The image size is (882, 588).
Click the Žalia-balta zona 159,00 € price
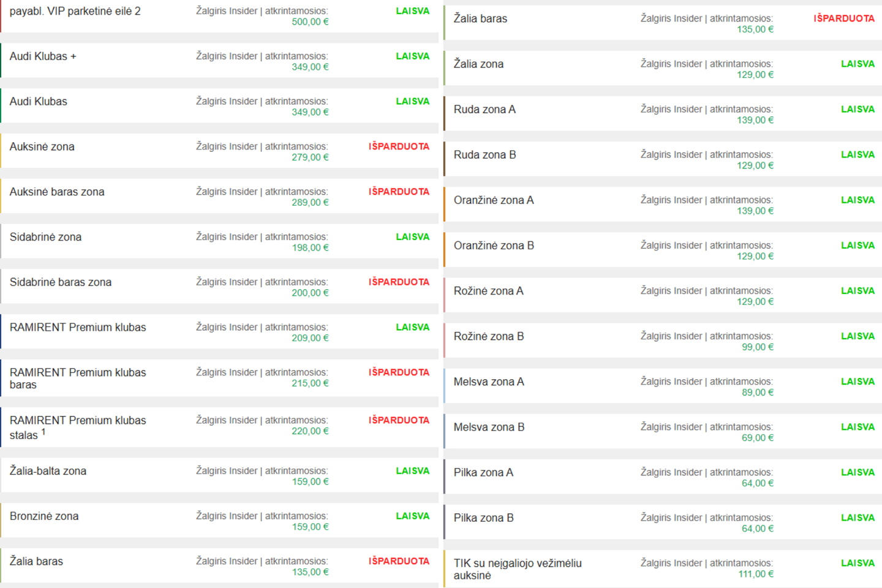click(x=310, y=482)
